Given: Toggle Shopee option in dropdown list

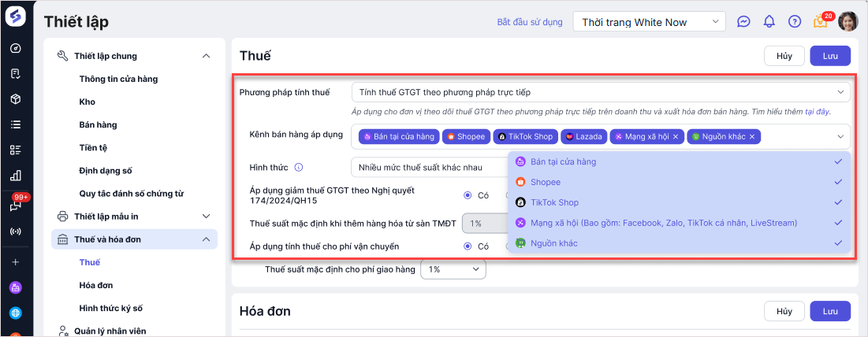Looking at the screenshot, I should click(680, 183).
